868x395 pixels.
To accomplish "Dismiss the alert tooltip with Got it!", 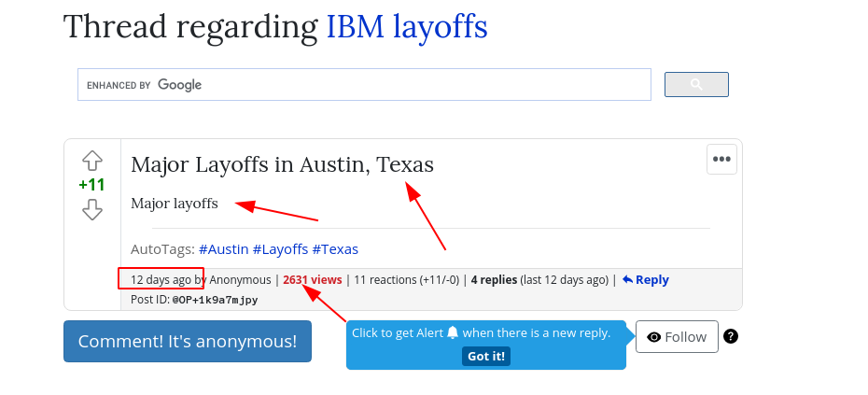I will pos(485,356).
